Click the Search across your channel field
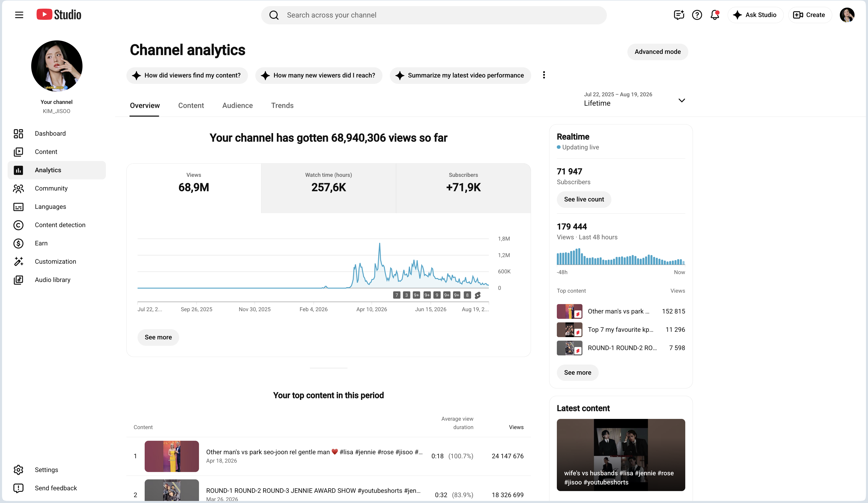The height and width of the screenshot is (503, 868). point(434,15)
